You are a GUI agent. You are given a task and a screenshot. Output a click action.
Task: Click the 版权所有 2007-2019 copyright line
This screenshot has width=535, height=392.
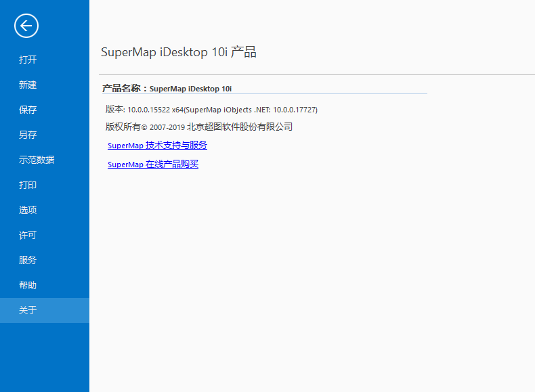(199, 127)
